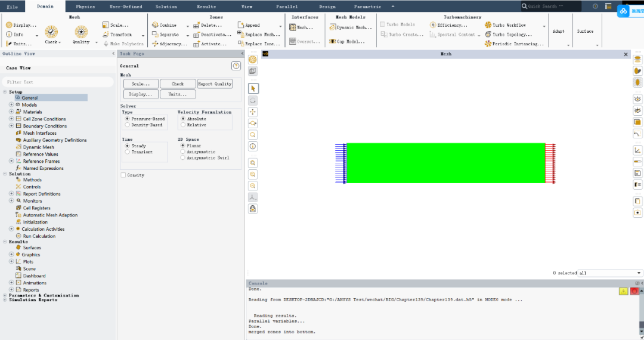
Task: Open Gap Model settings
Action: click(347, 42)
